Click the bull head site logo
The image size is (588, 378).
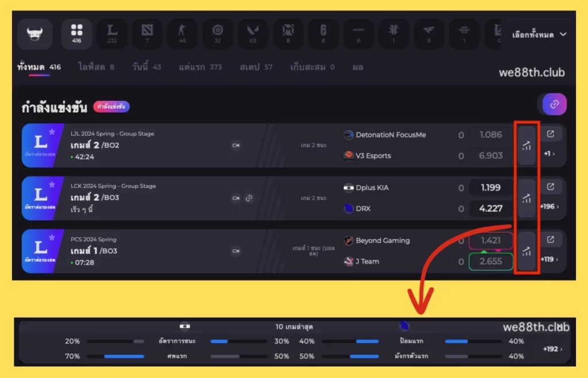(x=34, y=34)
